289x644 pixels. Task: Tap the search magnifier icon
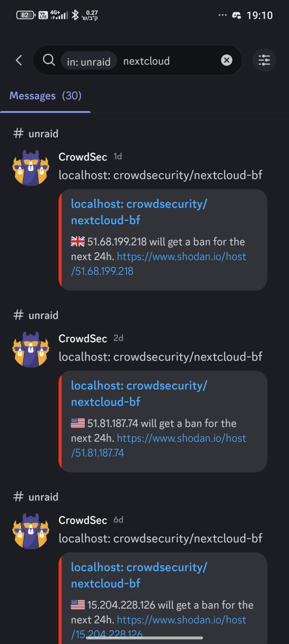tap(49, 60)
